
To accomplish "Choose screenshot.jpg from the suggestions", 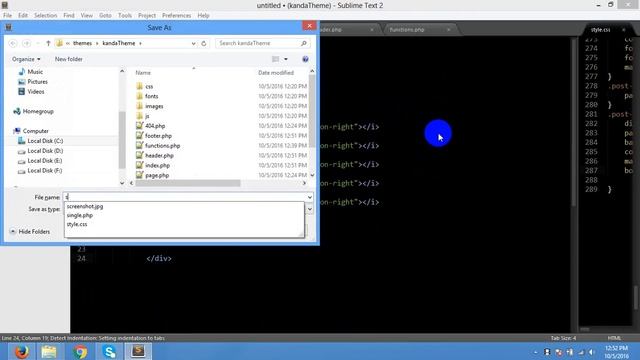I will (x=85, y=207).
